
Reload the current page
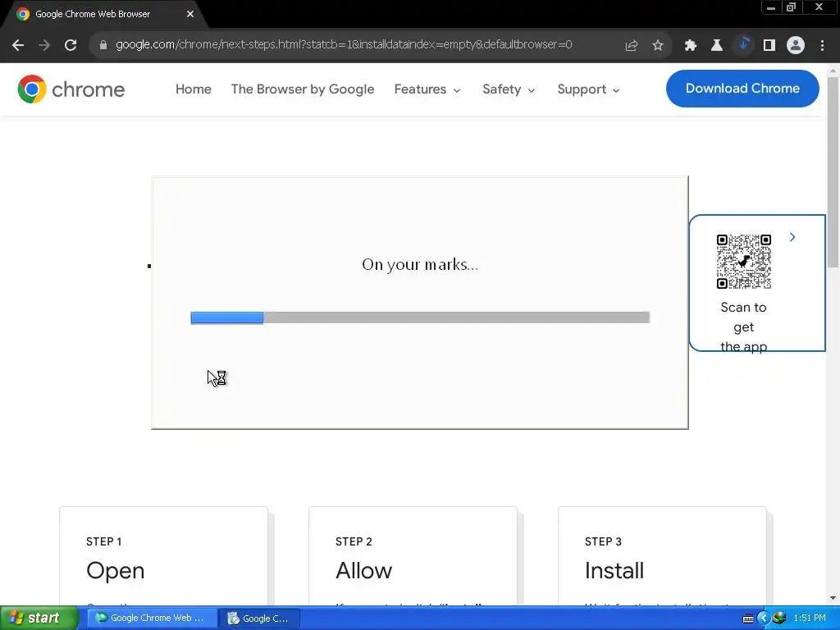71,45
